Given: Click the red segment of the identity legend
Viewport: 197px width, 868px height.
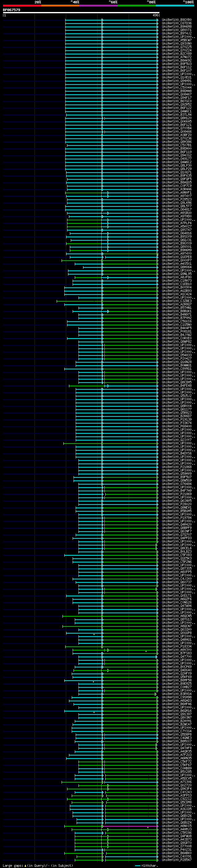Looking at the screenshot, I should (x=22, y=6).
